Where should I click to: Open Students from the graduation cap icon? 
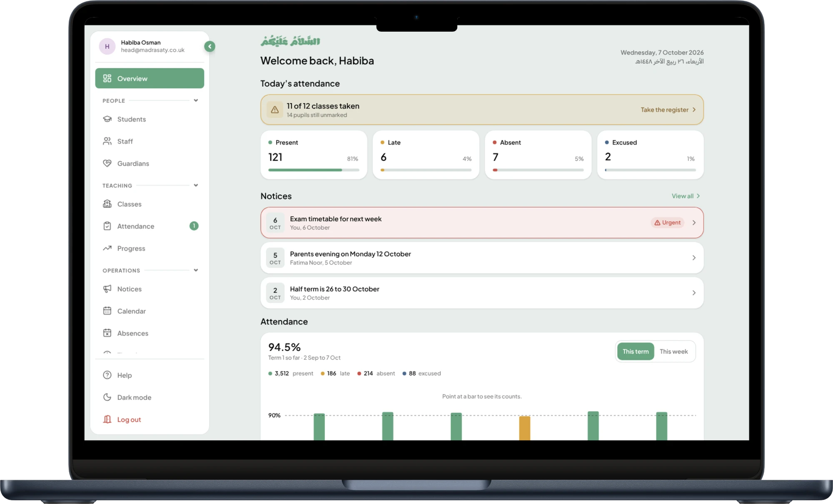(x=107, y=119)
